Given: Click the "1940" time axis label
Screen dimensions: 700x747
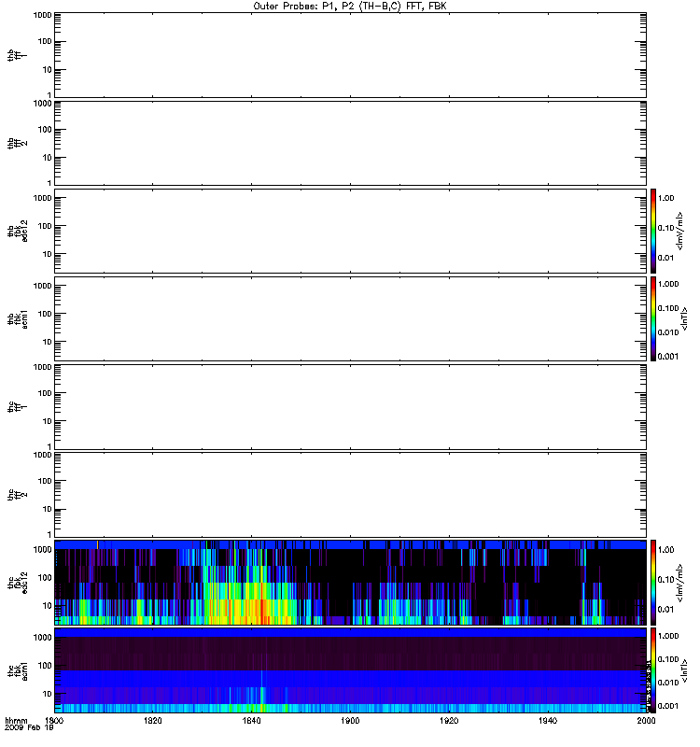Looking at the screenshot, I should tap(548, 721).
